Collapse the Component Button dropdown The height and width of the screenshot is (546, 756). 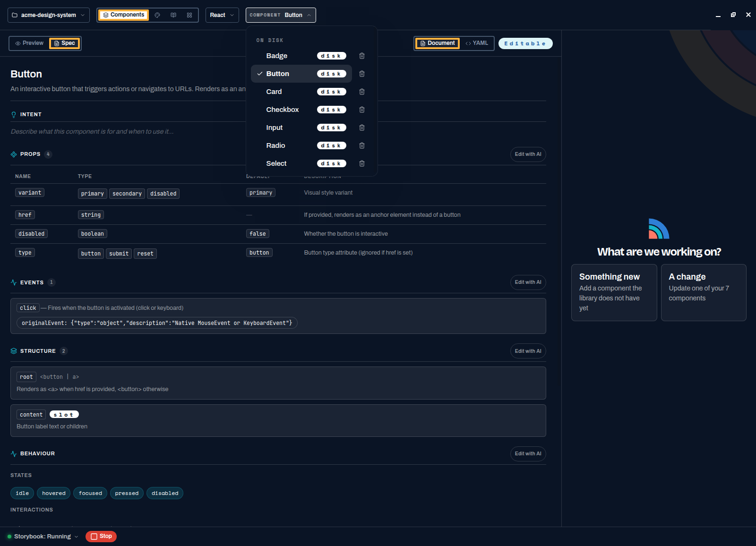coord(281,15)
